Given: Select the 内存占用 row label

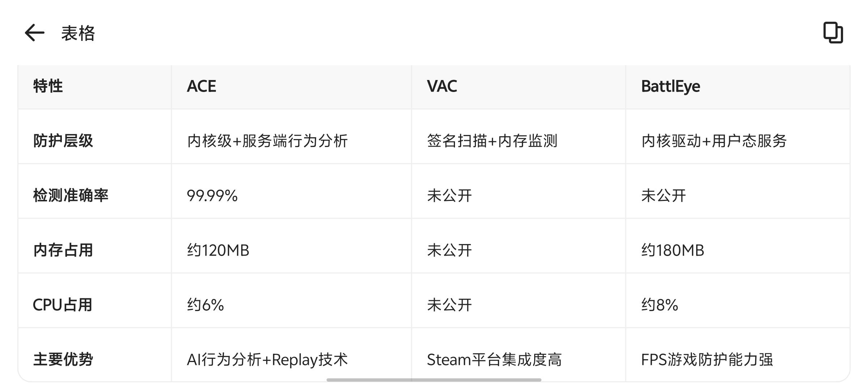Looking at the screenshot, I should coord(63,250).
